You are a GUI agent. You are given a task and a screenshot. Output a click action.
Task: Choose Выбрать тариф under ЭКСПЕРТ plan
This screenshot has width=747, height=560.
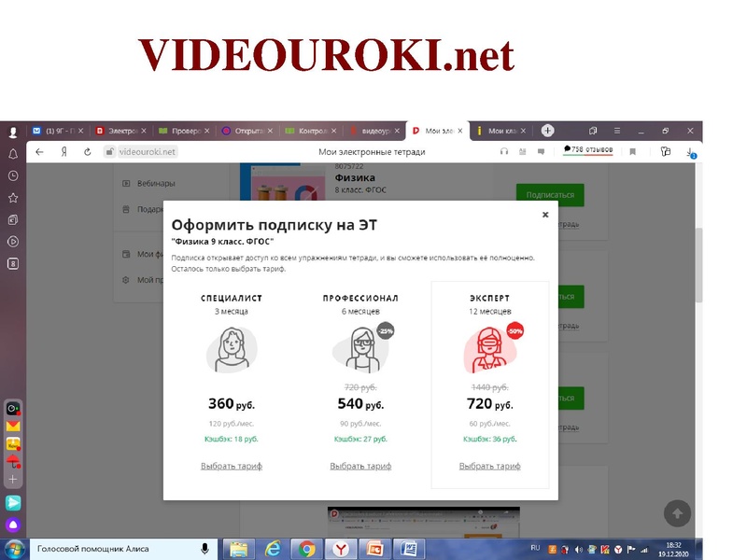pos(489,465)
